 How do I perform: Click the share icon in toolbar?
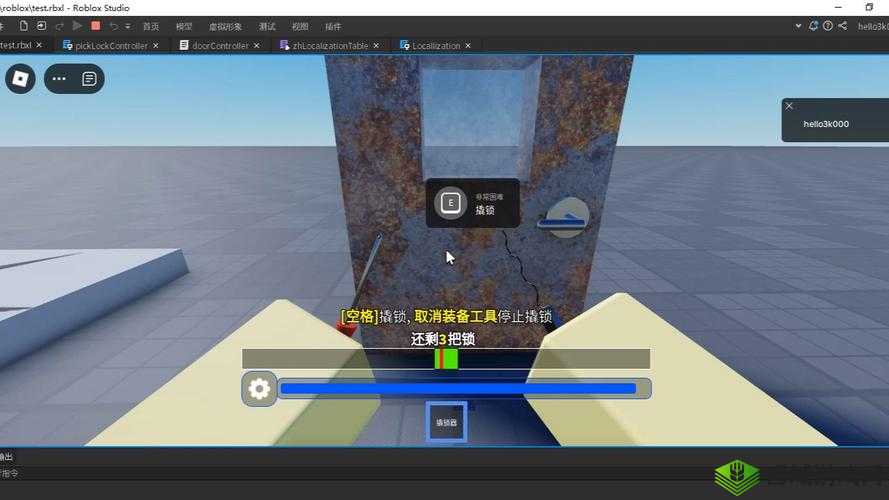(842, 26)
